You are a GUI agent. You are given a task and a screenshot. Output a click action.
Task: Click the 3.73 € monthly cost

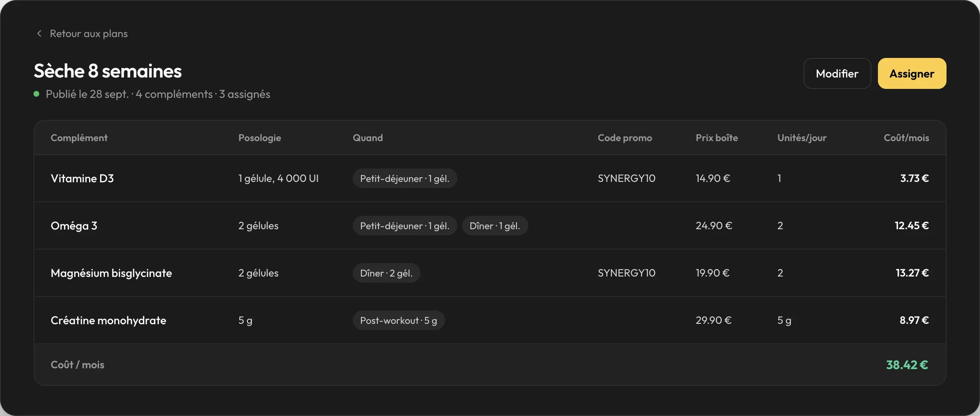(915, 178)
